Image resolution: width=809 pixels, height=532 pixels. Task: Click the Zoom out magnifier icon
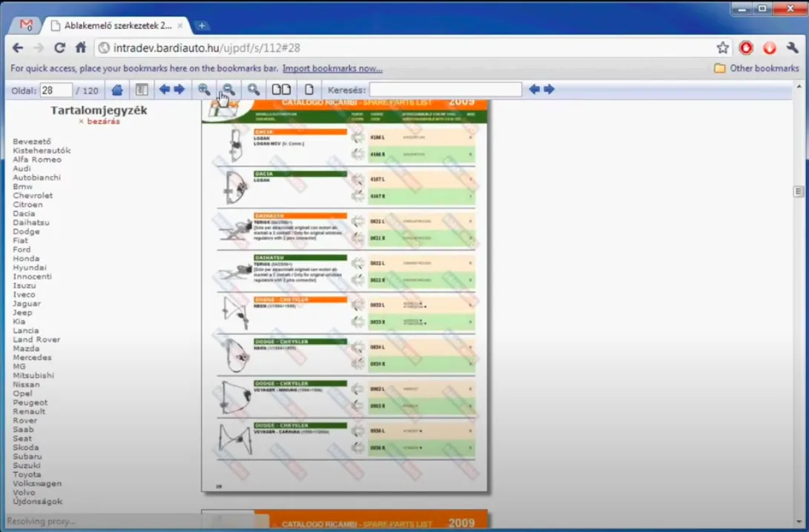point(228,89)
